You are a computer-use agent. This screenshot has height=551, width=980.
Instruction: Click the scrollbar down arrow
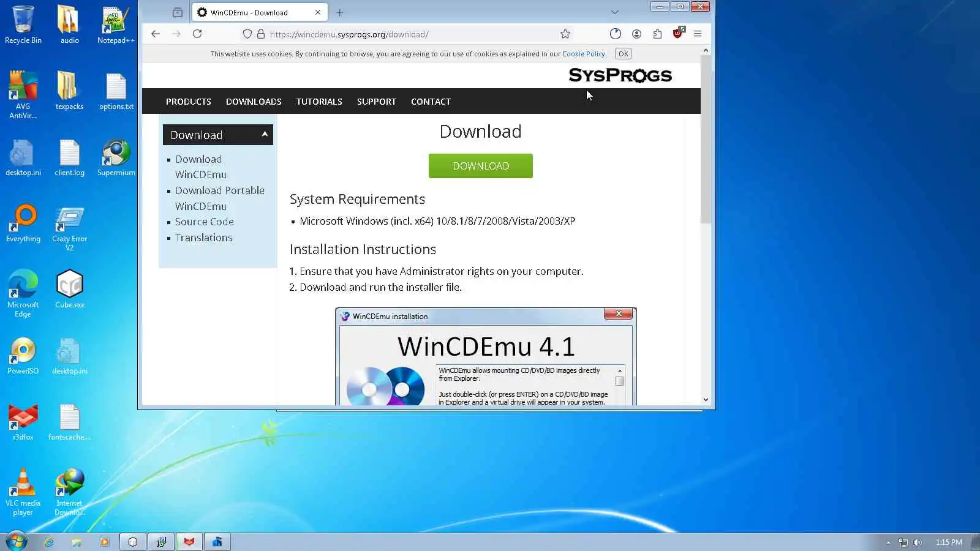tap(706, 400)
